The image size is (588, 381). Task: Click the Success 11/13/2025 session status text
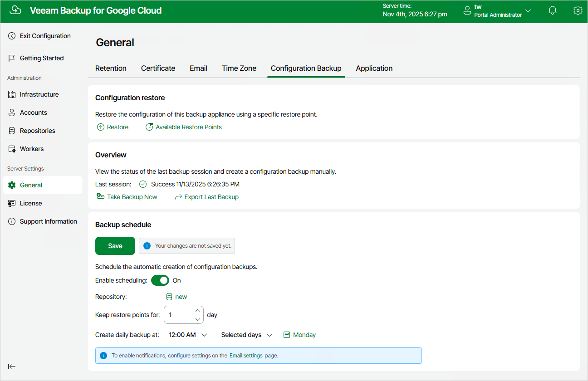[195, 184]
